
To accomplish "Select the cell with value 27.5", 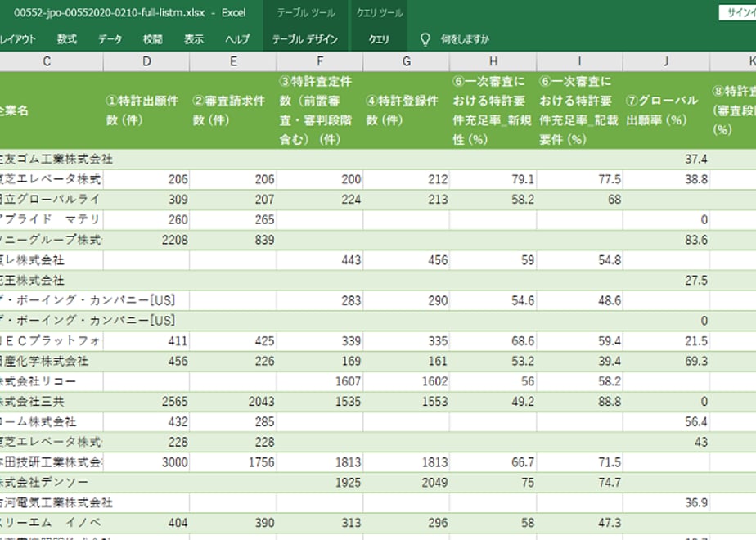I will (666, 281).
